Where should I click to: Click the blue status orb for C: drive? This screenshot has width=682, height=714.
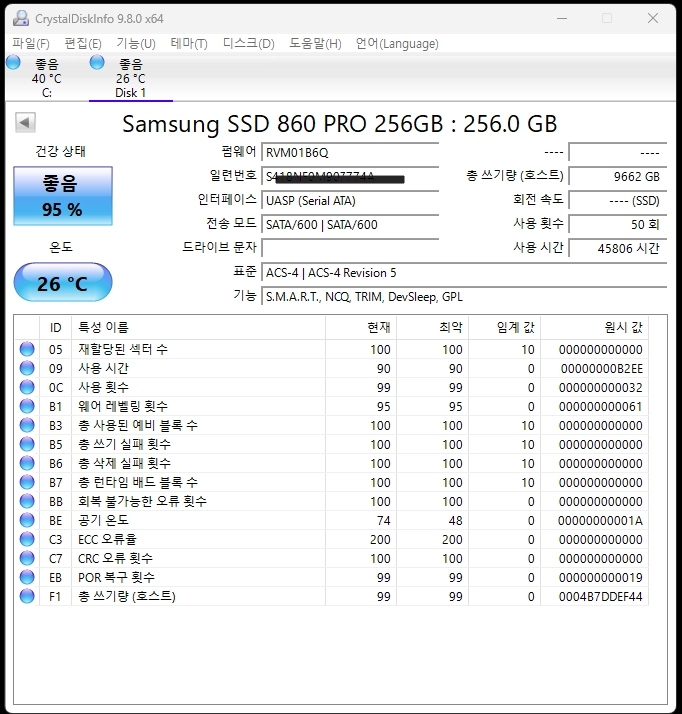coord(13,62)
